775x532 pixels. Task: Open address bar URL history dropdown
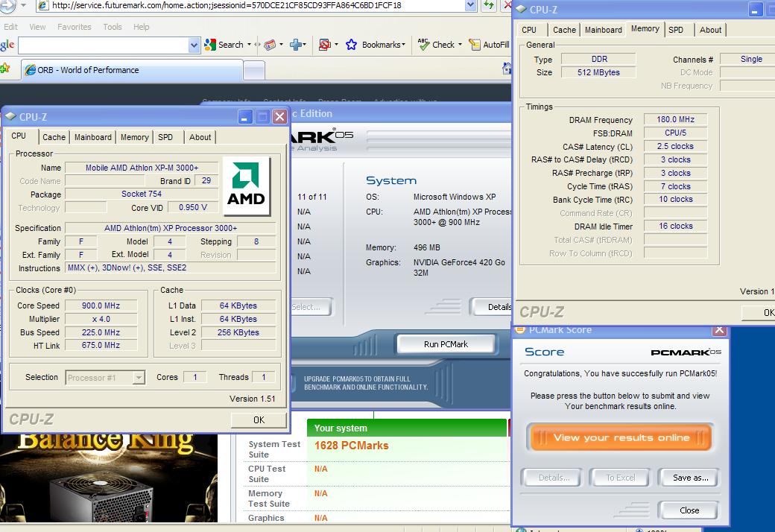click(470, 5)
